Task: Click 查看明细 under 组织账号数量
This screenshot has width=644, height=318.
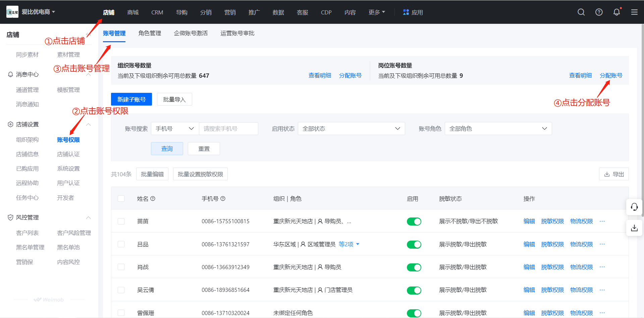Action: click(x=320, y=75)
